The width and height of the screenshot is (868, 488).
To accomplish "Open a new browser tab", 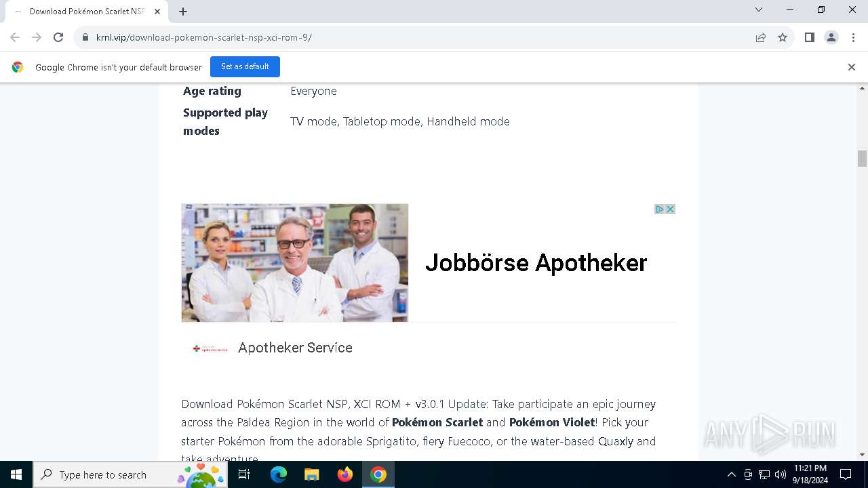I will 183,11.
